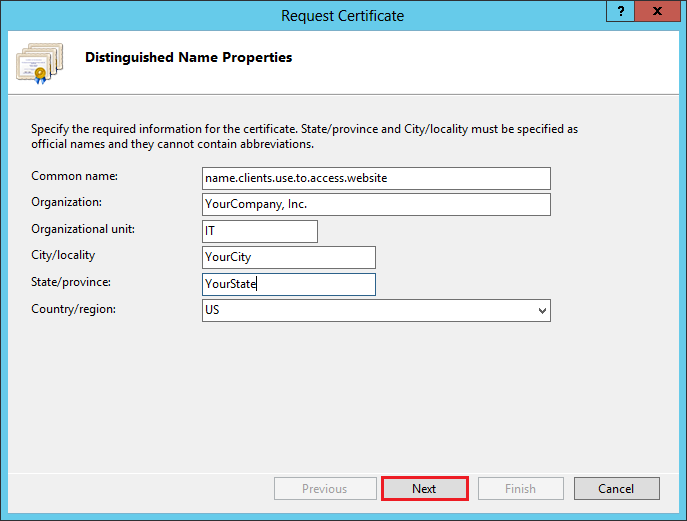The height and width of the screenshot is (521, 687).
Task: Click the Help question mark button
Action: point(623,12)
